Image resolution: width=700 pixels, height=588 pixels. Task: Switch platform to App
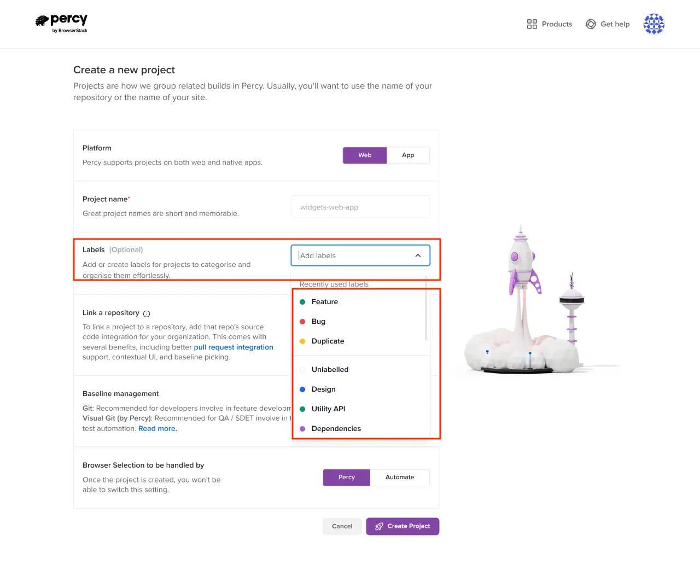pos(408,155)
